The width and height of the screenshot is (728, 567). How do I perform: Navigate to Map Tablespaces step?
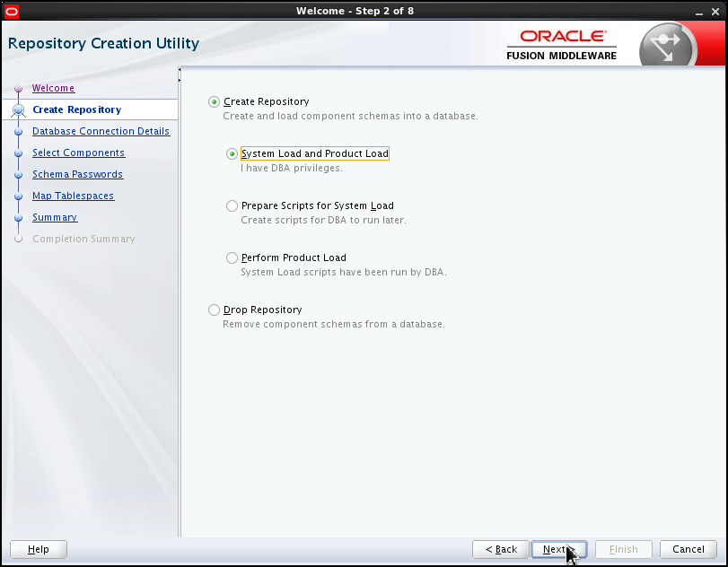coord(73,196)
